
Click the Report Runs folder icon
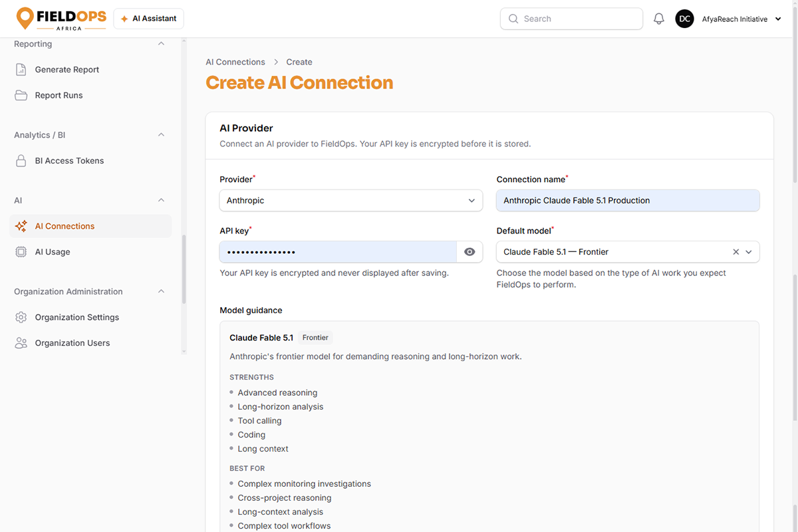click(x=21, y=95)
